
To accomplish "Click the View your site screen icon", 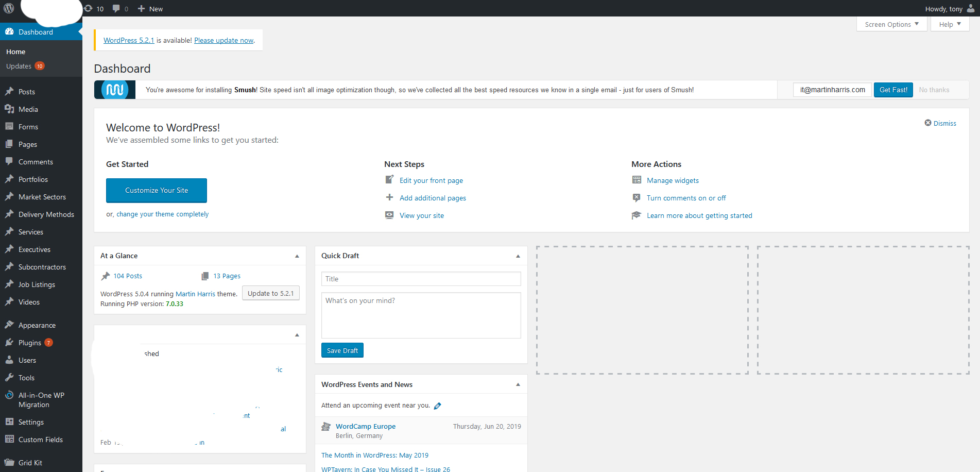I will pyautogui.click(x=390, y=215).
